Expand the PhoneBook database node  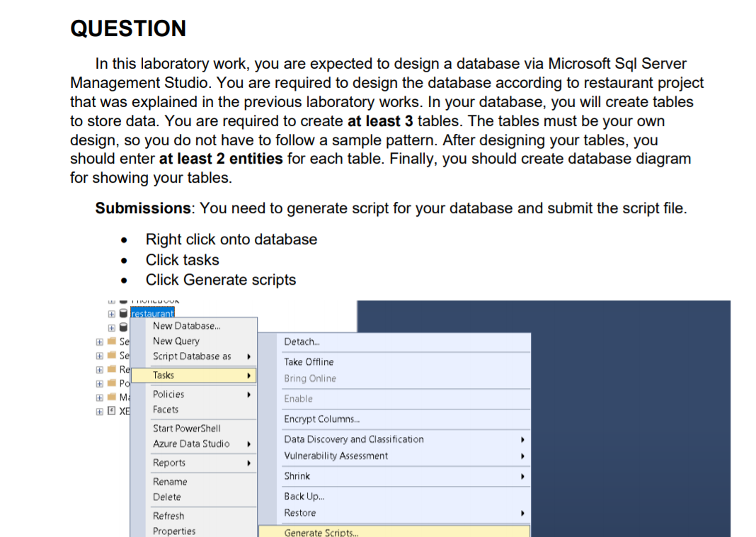point(111,300)
